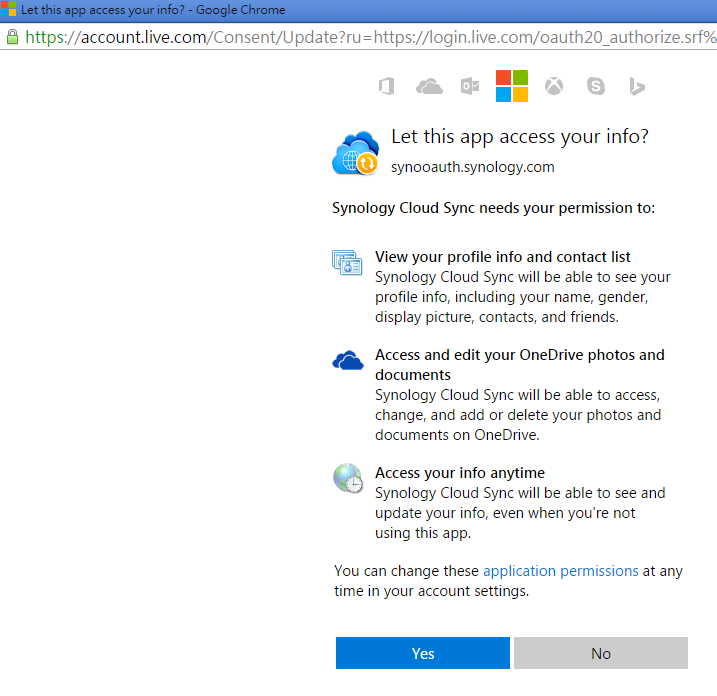
Task: Click the Synology Cloud Sync app icon
Action: (x=355, y=152)
